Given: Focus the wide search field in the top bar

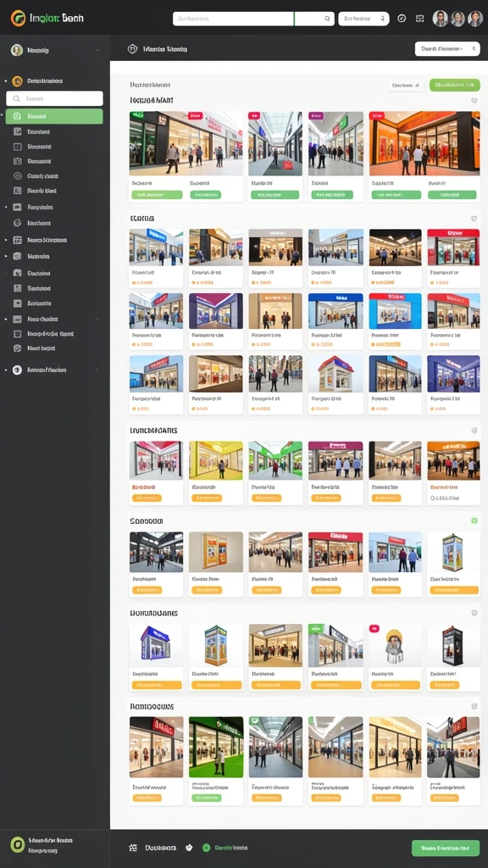Looking at the screenshot, I should click(x=253, y=19).
